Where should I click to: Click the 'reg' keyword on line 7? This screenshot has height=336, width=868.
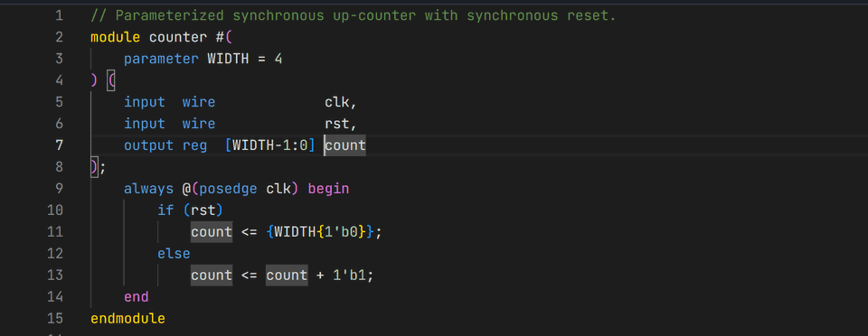195,145
